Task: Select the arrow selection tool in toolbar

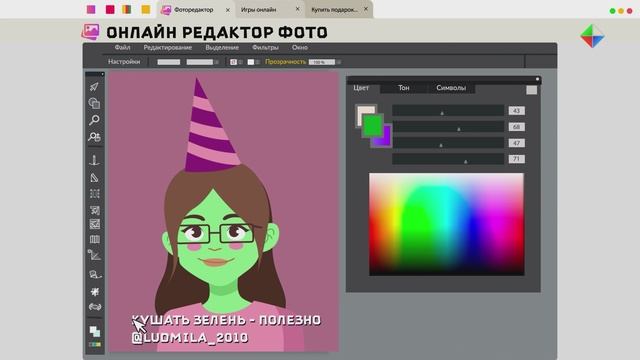Action: 94,87
